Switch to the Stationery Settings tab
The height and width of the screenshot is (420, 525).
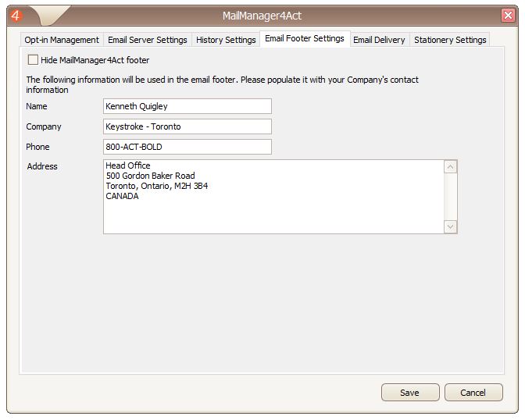[450, 40]
